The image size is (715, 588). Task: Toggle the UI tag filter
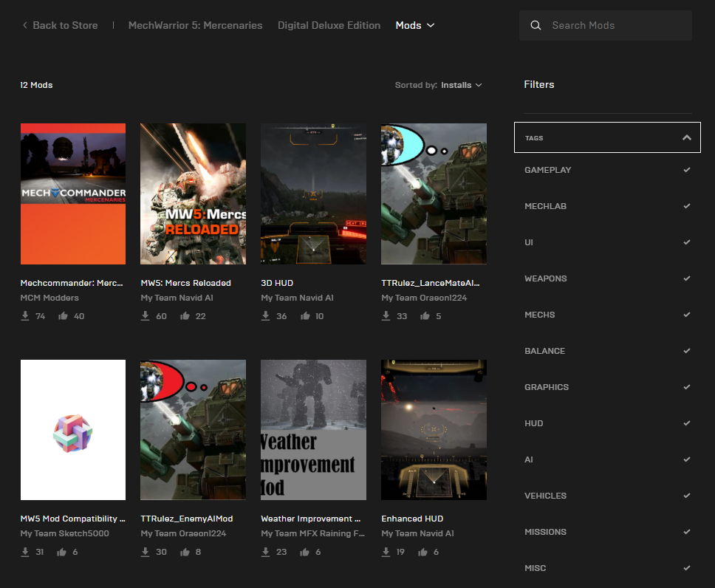(607, 242)
